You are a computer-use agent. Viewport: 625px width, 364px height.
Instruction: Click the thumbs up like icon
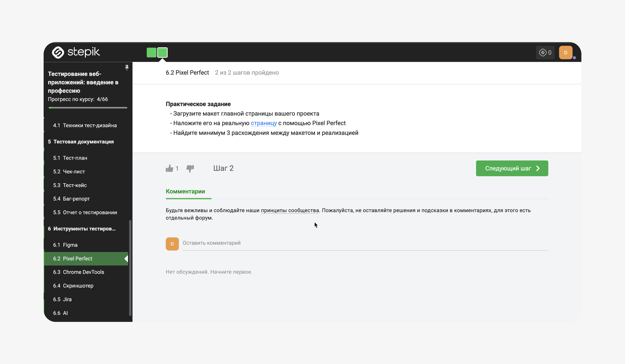tap(169, 168)
